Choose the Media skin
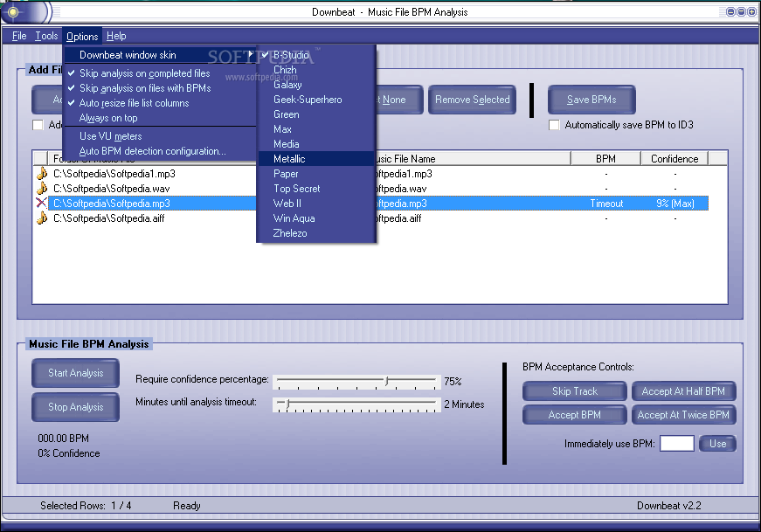The width and height of the screenshot is (761, 532). pyautogui.click(x=317, y=144)
